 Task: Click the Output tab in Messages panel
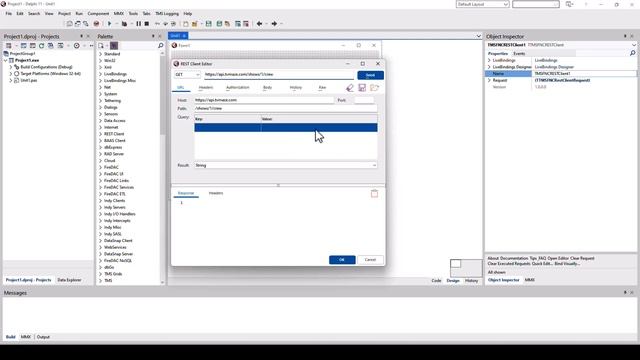pos(43,337)
